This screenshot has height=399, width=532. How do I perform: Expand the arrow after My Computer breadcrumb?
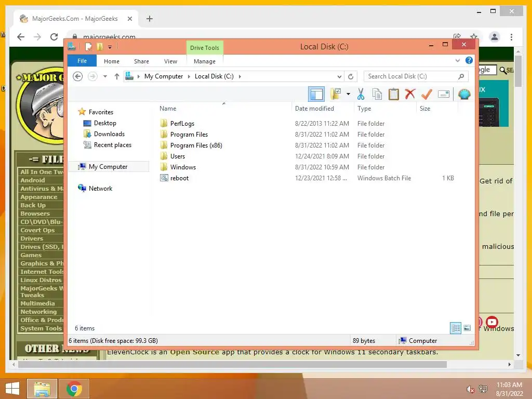(189, 77)
